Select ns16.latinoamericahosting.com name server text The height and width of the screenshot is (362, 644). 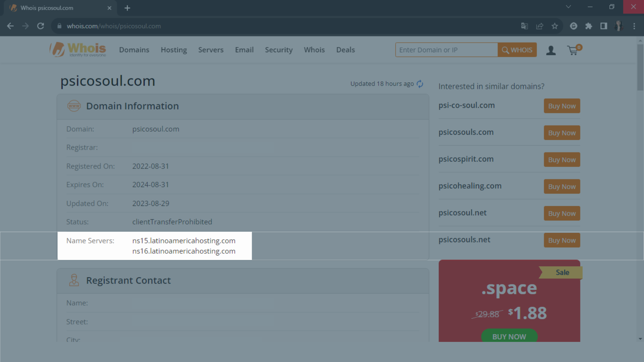pyautogui.click(x=184, y=251)
